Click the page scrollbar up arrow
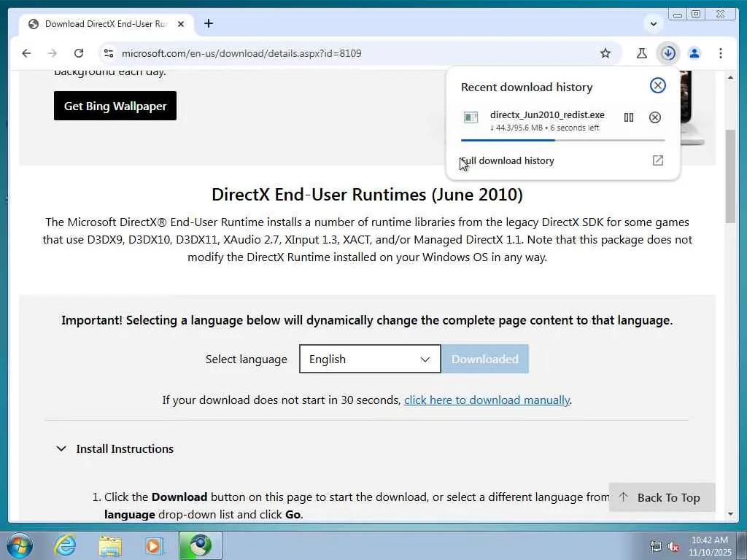This screenshot has height=560, width=747. (730, 77)
